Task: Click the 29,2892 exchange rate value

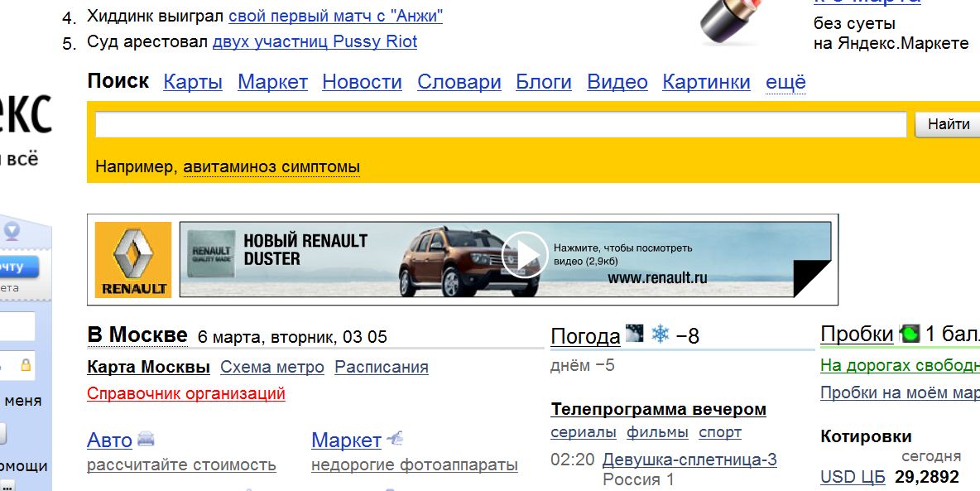Action: [x=927, y=477]
